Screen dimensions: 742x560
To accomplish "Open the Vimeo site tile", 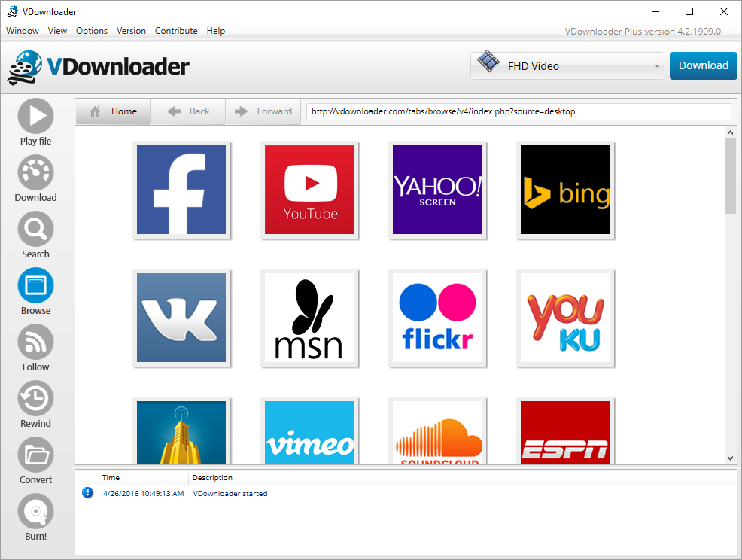I will click(309, 431).
